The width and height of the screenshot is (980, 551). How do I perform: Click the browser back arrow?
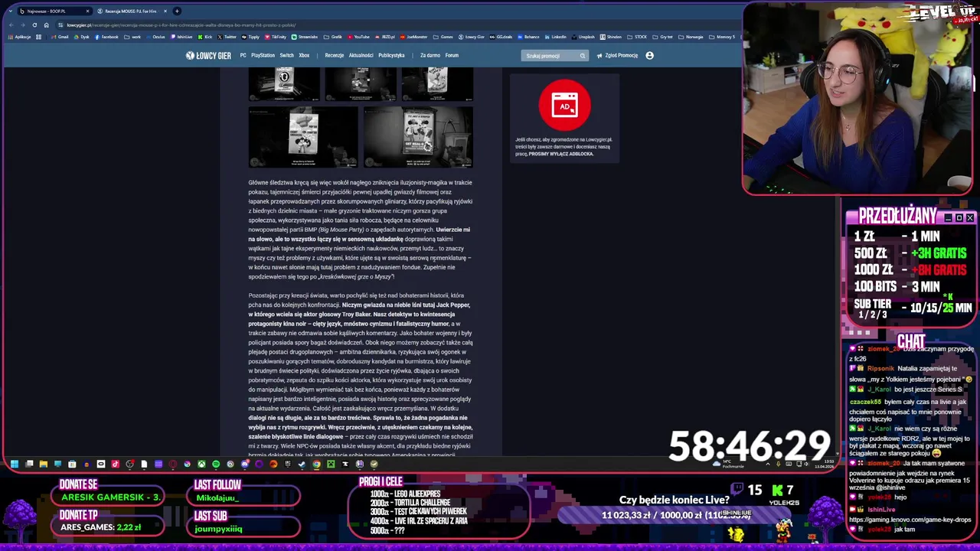tap(11, 24)
